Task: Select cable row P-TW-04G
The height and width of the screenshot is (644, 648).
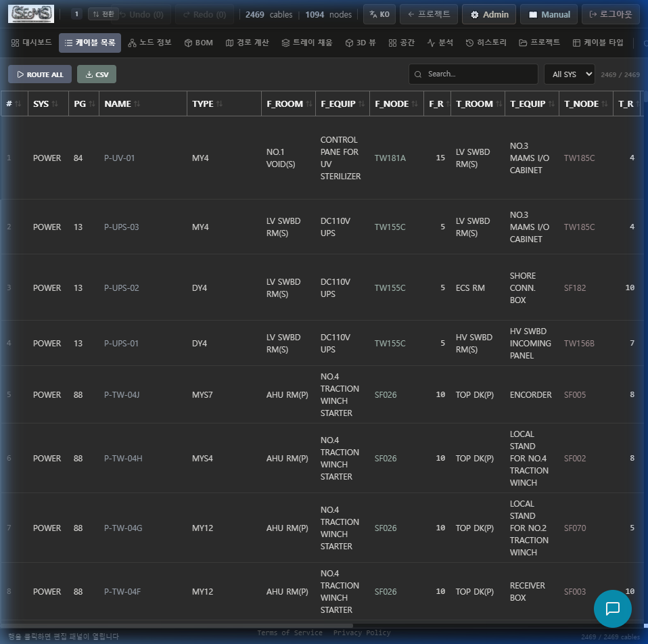Action: coord(321,528)
